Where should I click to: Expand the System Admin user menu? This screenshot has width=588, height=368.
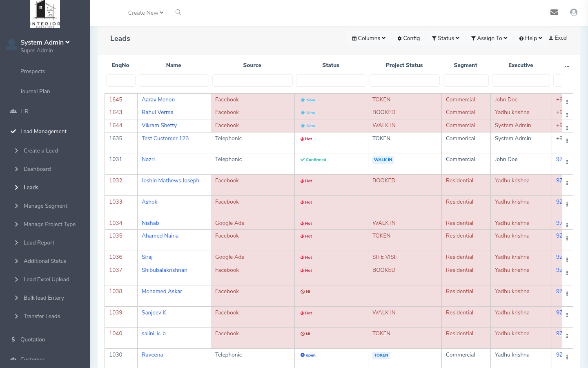(x=45, y=42)
